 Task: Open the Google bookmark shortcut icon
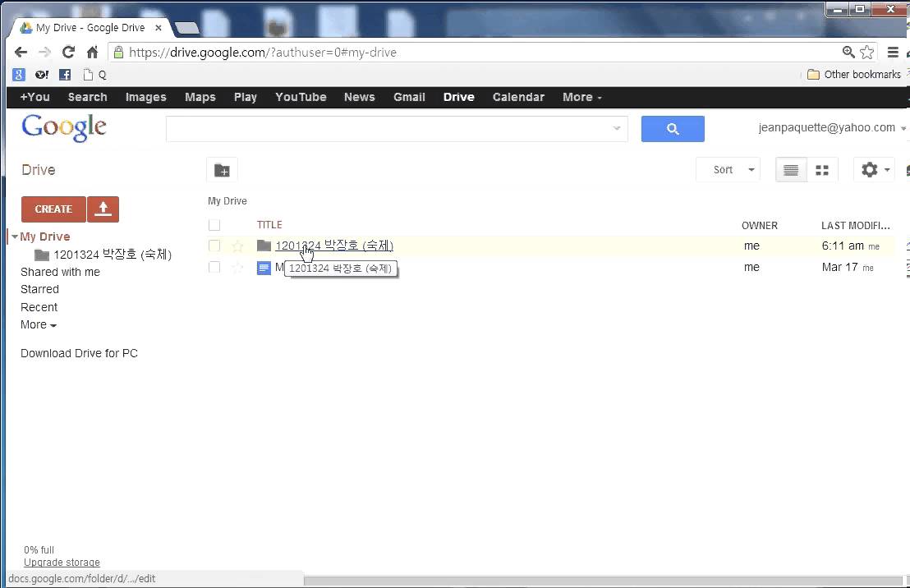(19, 74)
